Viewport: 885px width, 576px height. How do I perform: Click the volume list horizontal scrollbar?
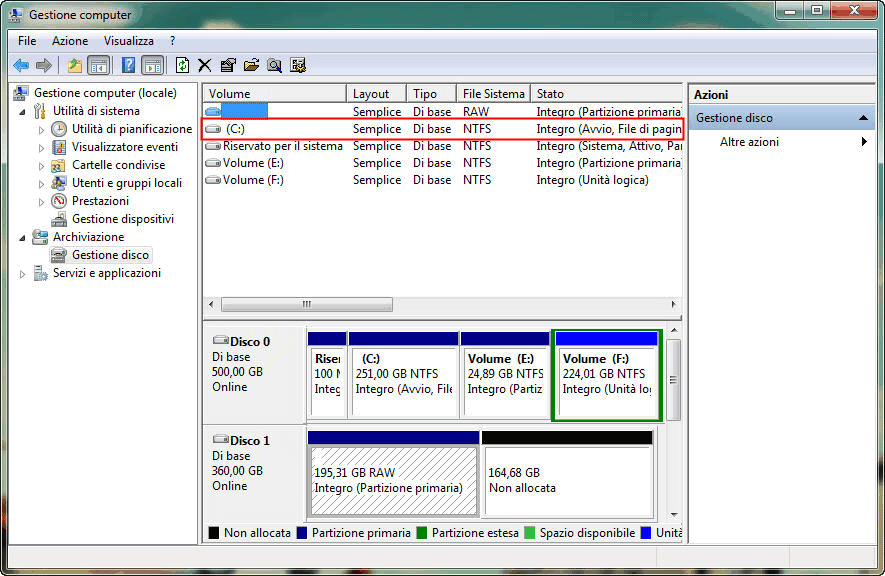(443, 304)
